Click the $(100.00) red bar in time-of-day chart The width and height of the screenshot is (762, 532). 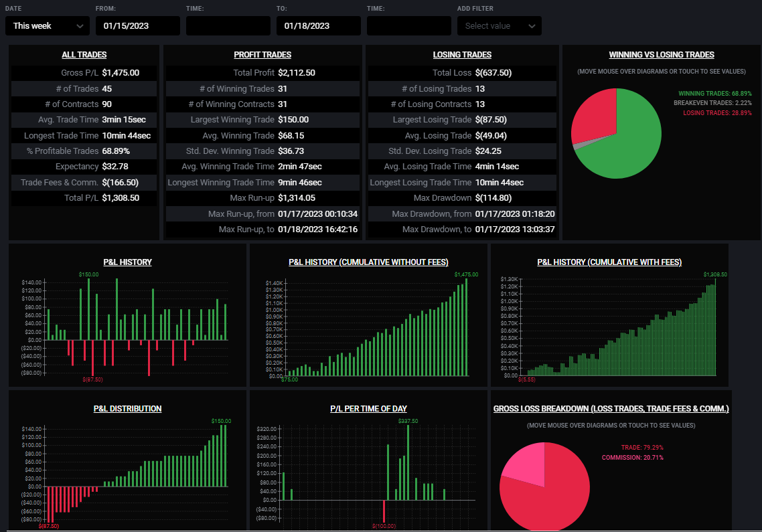pyautogui.click(x=384, y=511)
